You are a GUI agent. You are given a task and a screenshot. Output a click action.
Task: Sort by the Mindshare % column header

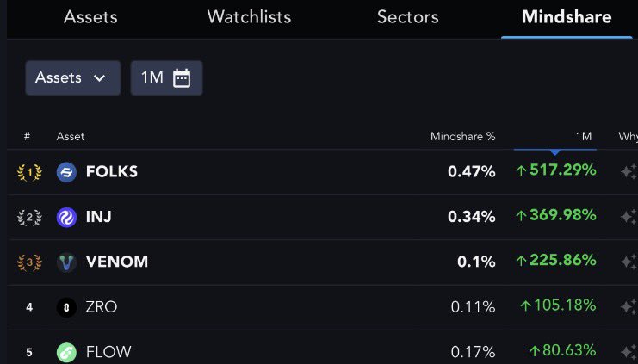462,136
